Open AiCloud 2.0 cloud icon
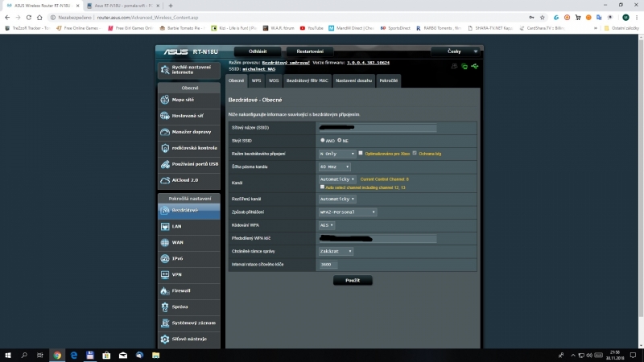Screen dimensions: 644x362 tap(165, 180)
